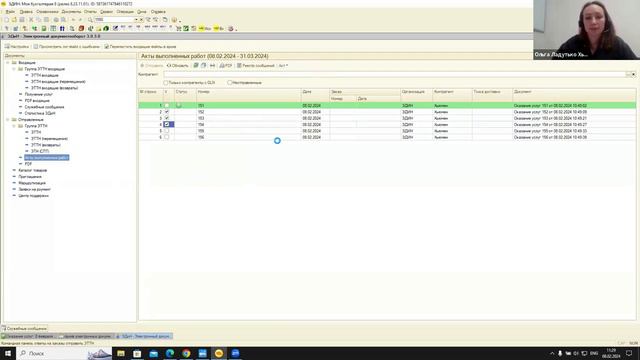This screenshot has height=360, width=640.
Task: Select 'Статистика ЭДиН' tree item
Action: (x=40, y=113)
